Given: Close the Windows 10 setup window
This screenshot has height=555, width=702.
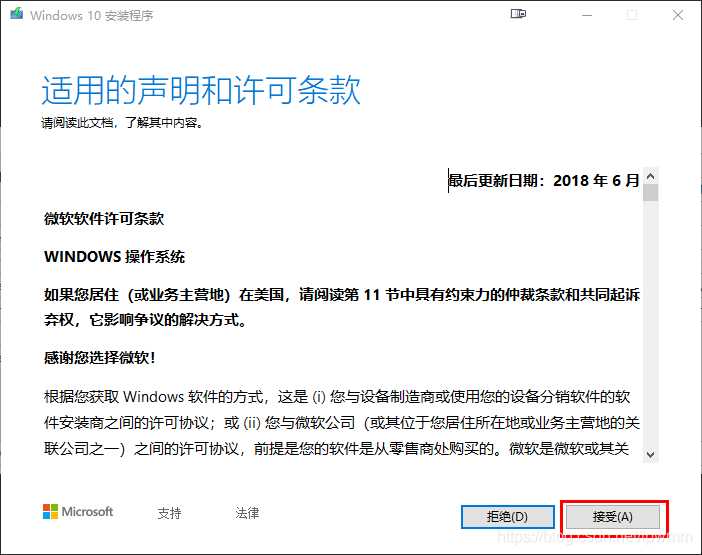Looking at the screenshot, I should pos(678,15).
